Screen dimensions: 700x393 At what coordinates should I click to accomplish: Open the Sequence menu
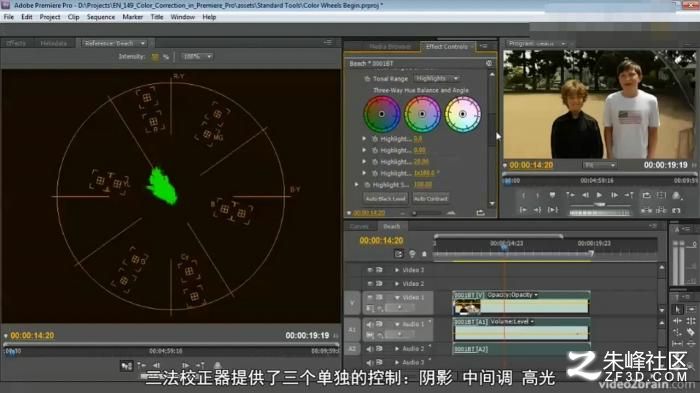[x=100, y=17]
